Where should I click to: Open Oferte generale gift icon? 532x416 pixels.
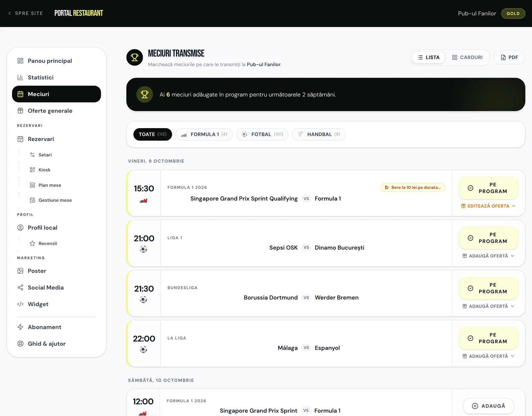point(20,111)
